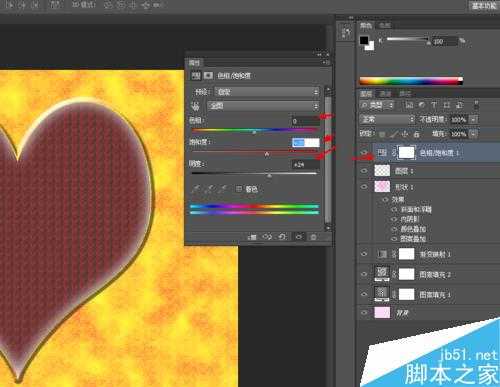This screenshot has width=500, height=387.
Task: Select the first eyedropper in Properties panel
Action: [x=196, y=190]
